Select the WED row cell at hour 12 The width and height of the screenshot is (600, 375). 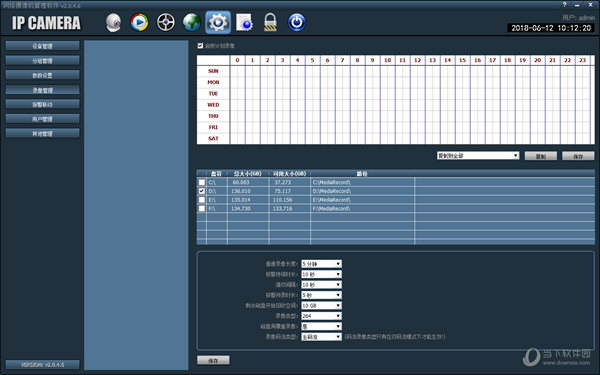click(418, 104)
